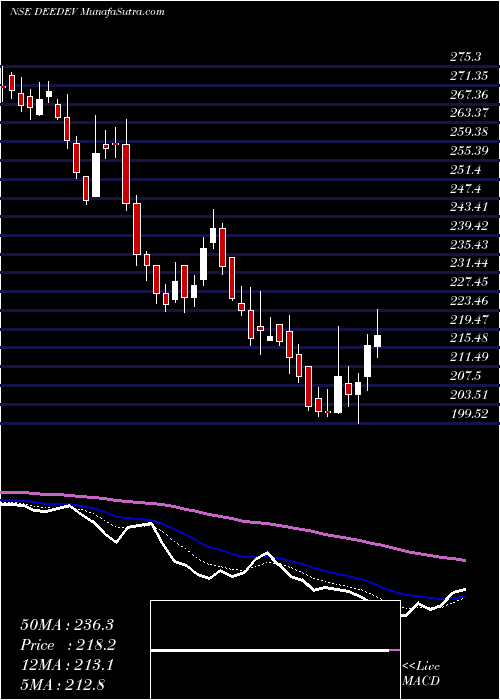
Task: Click the <<Live MACD label
Action: click(x=421, y=674)
